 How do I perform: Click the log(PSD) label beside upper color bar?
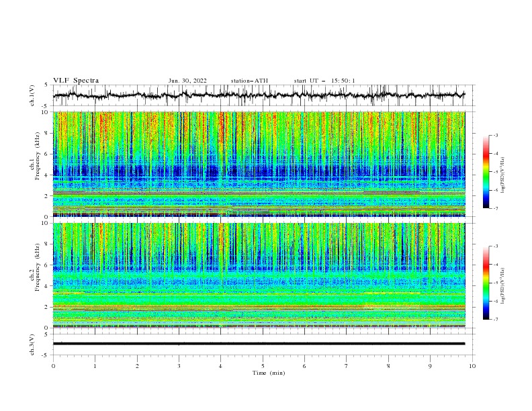tap(503, 175)
